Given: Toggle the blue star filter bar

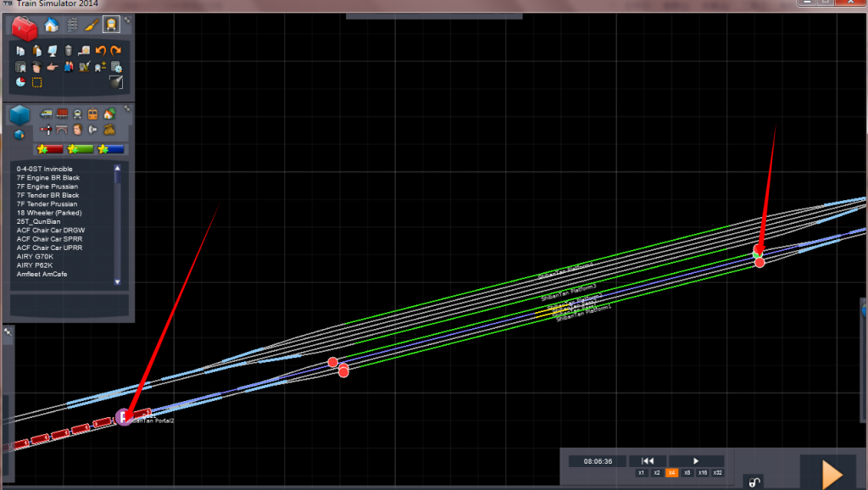Looking at the screenshot, I should (111, 149).
